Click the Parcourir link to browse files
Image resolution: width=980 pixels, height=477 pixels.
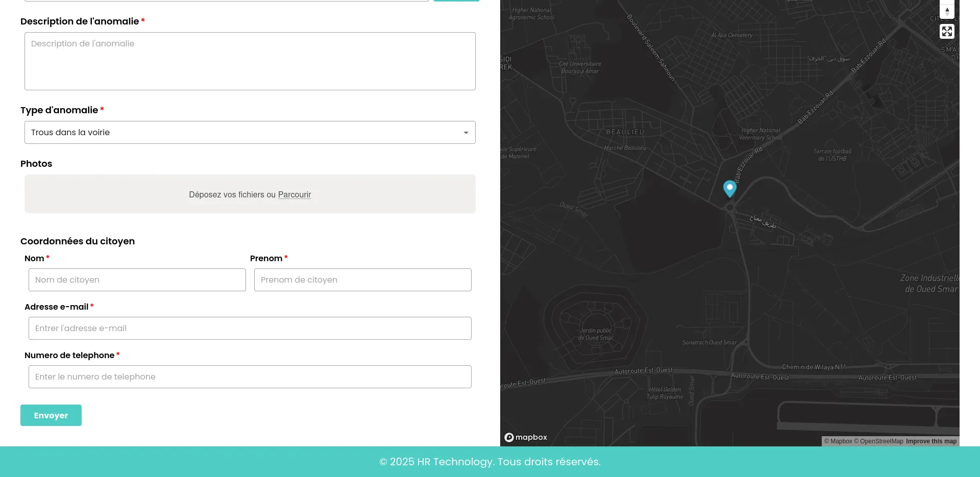point(295,194)
